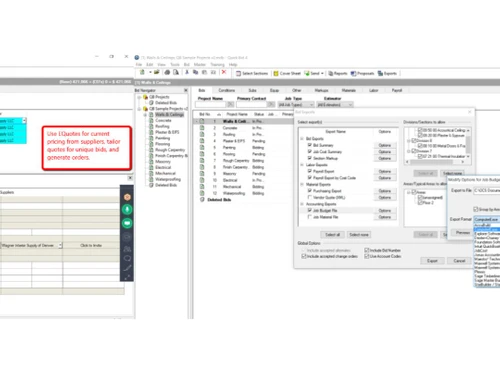This screenshot has height=375, width=500.
Task: Click the green camera icon in the dark sidebar
Action: point(127,223)
